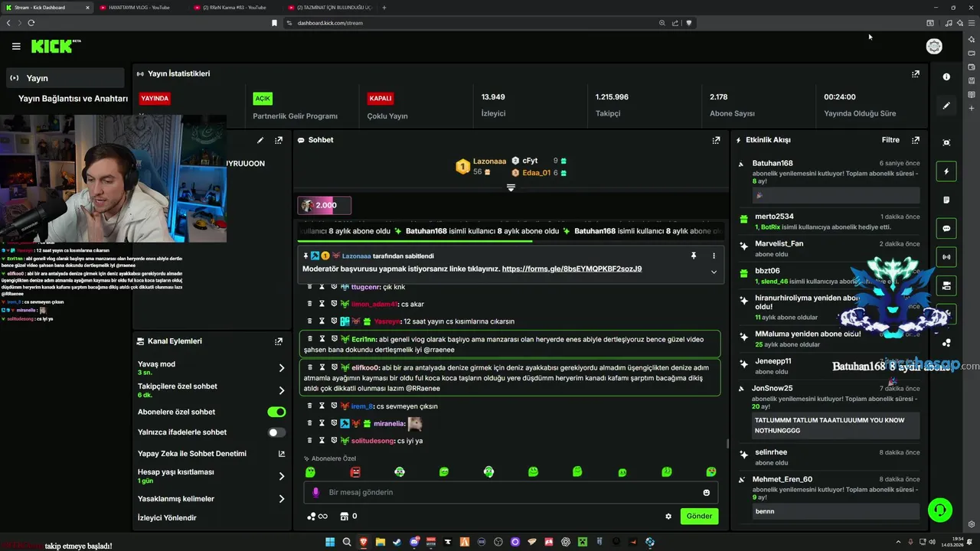Enable Yalnızca ifadelerle sohbet toggle
This screenshot has width=980, height=551.
click(276, 432)
